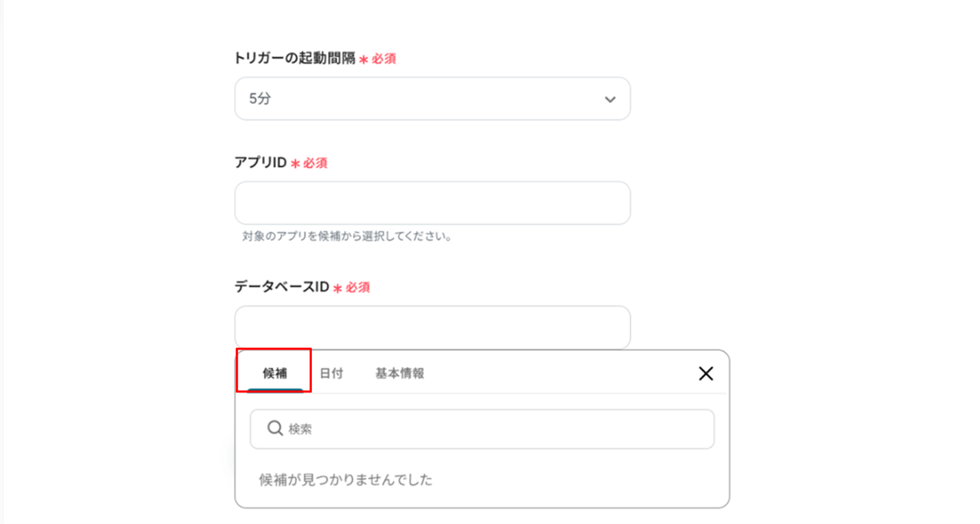The width and height of the screenshot is (980, 524).
Task: Click the 対象のアプリを候補から選択してください helper text
Action: click(347, 236)
